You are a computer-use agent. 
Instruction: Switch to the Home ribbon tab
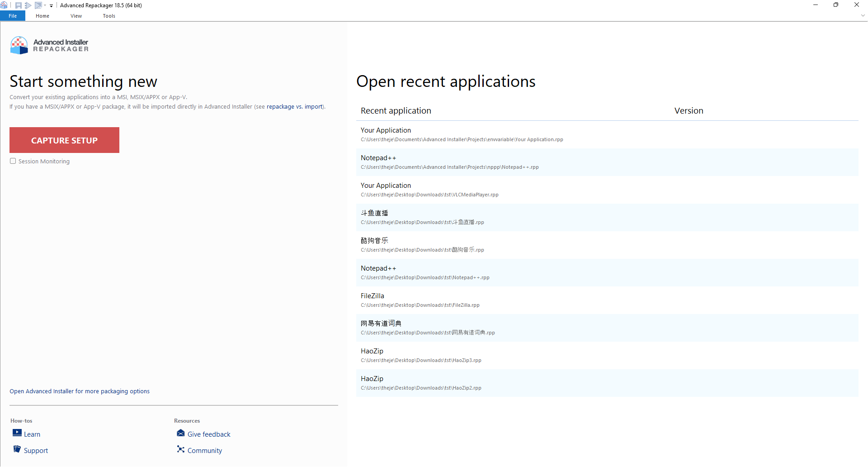[x=42, y=16]
